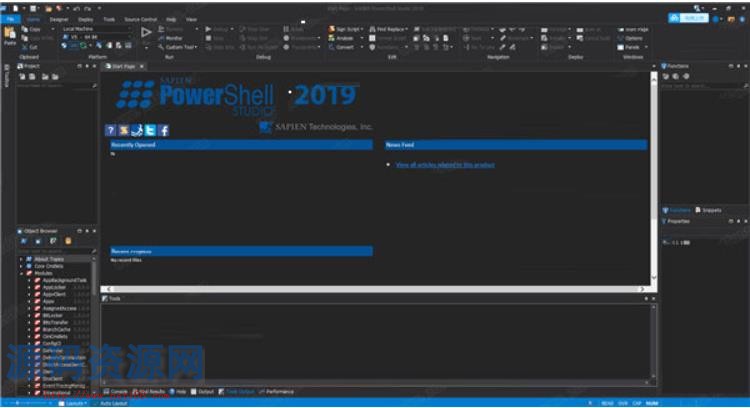Select the BranchCache module in tree

[56, 330]
